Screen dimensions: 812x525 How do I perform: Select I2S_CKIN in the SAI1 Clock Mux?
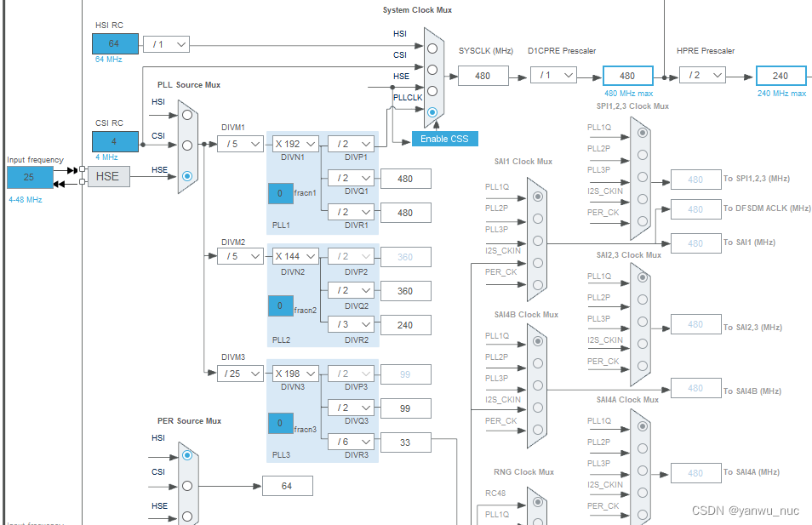pyautogui.click(x=538, y=263)
